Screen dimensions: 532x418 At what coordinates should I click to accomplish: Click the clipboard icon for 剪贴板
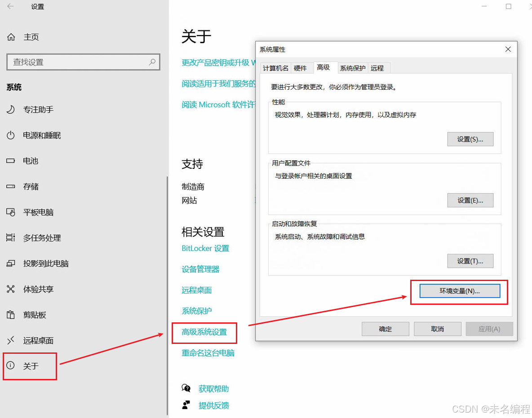[x=11, y=315]
